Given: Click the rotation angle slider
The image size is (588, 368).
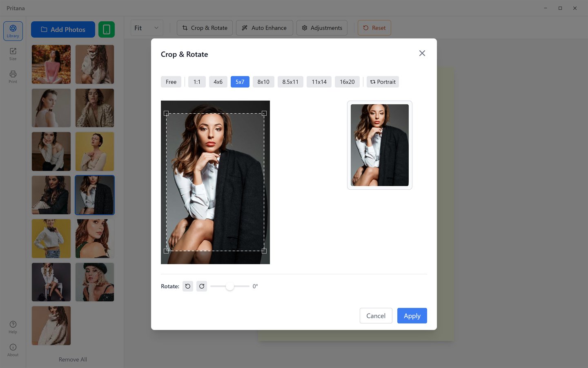Looking at the screenshot, I should tap(230, 286).
